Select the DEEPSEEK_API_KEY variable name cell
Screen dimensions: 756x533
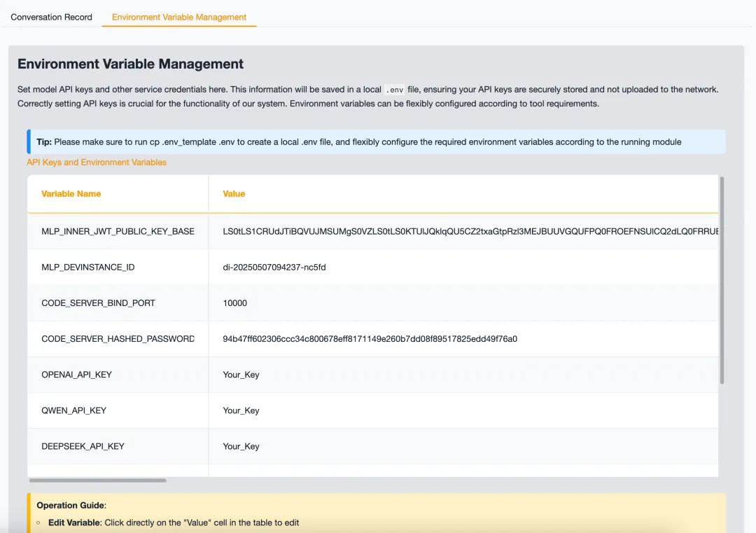tap(83, 446)
